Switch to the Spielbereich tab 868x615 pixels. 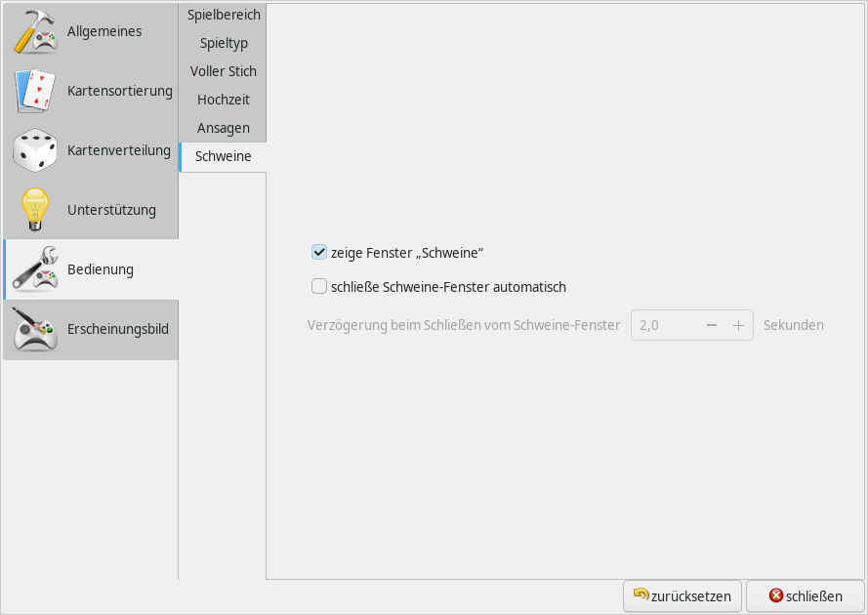[x=224, y=16]
